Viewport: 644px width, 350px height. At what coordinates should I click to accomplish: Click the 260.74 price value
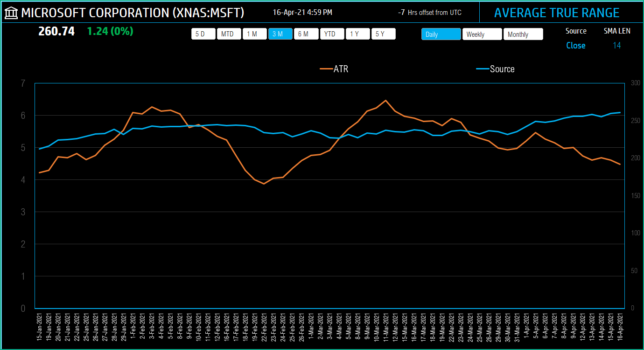56,32
